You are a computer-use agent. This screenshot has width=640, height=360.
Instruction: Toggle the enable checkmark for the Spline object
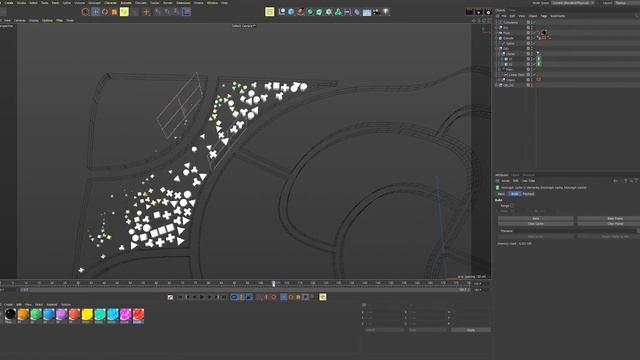534,43
